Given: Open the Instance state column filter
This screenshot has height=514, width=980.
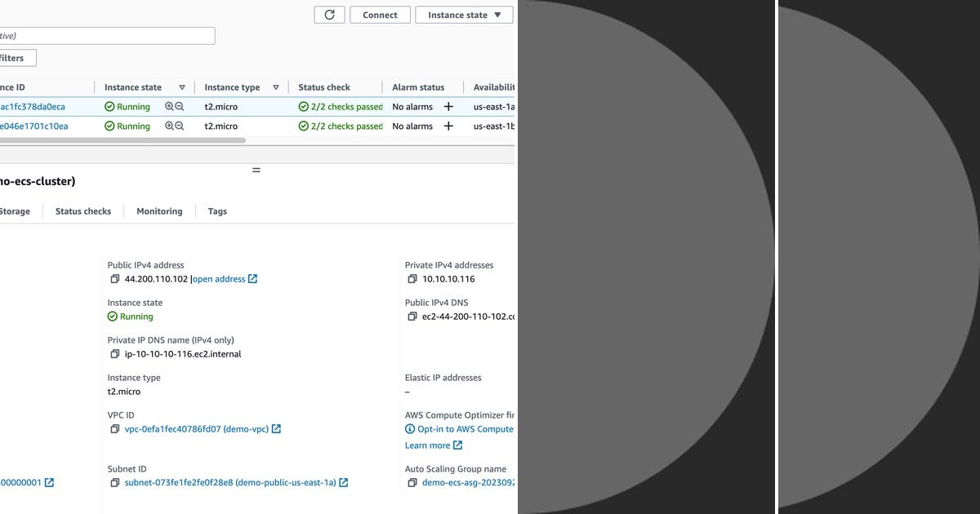Looking at the screenshot, I should [181, 86].
